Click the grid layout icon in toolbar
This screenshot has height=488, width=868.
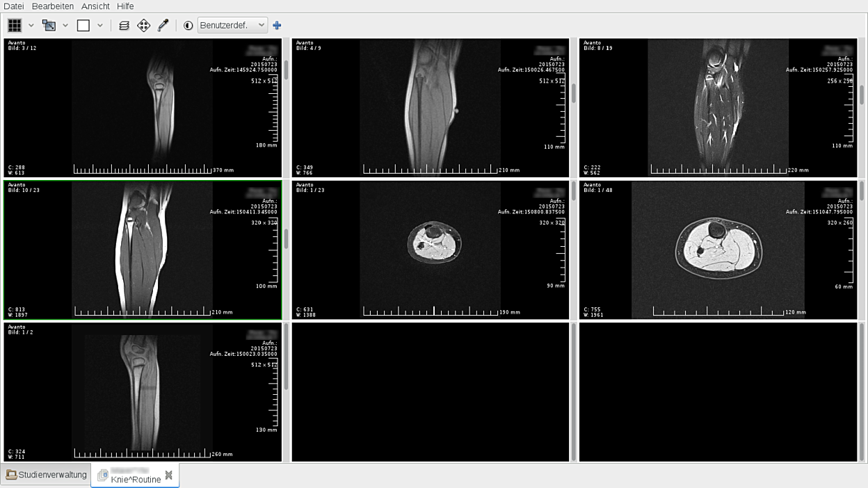point(14,26)
